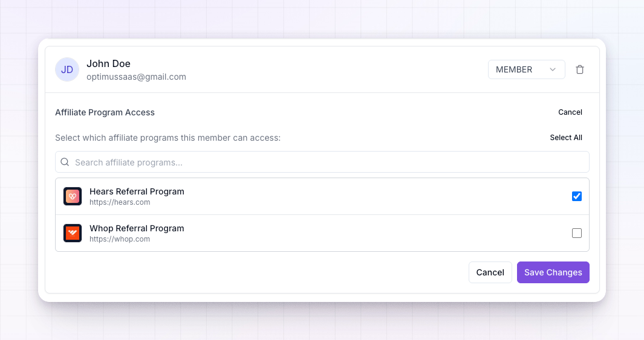
Task: Click Cancel link next to Affiliate Program Access
Action: tap(570, 112)
